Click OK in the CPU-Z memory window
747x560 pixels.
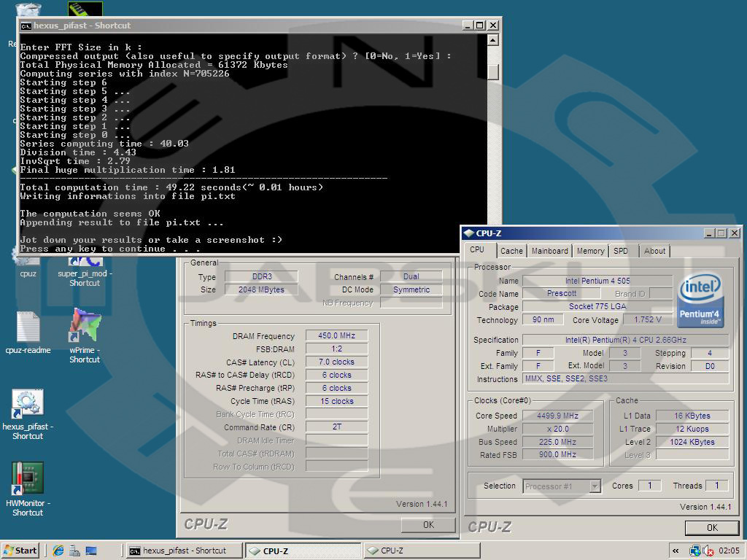coord(428,524)
